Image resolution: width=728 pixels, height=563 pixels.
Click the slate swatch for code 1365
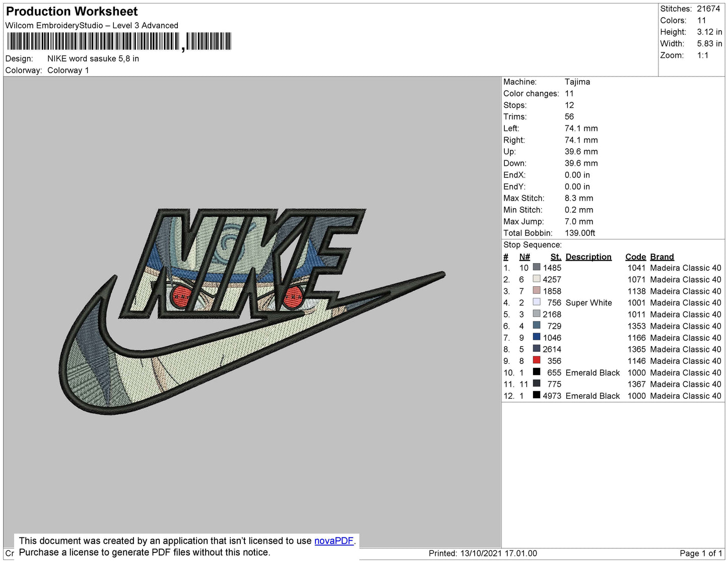(x=537, y=348)
